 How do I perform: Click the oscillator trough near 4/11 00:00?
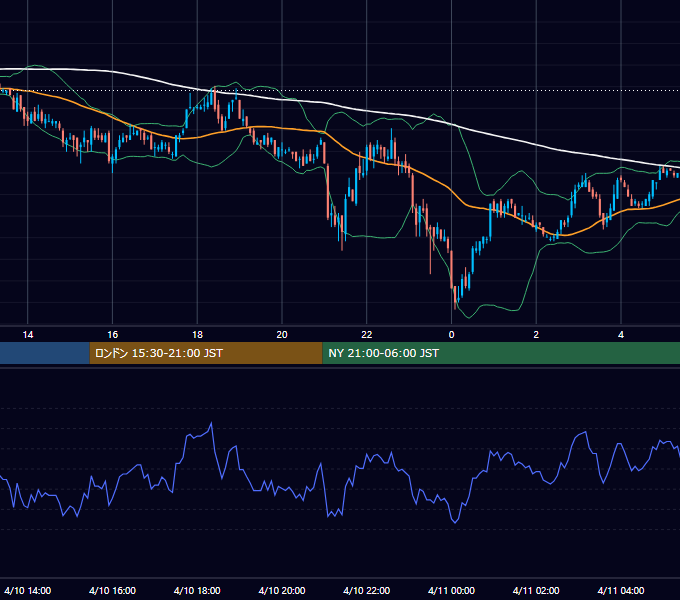click(x=455, y=522)
